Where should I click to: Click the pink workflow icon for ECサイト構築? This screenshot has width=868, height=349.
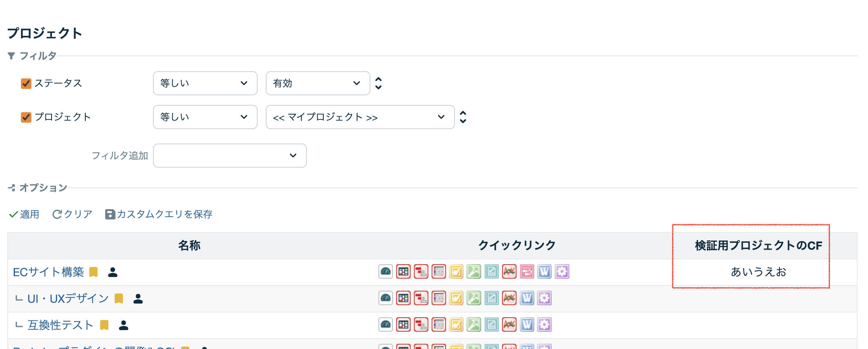pos(527,272)
